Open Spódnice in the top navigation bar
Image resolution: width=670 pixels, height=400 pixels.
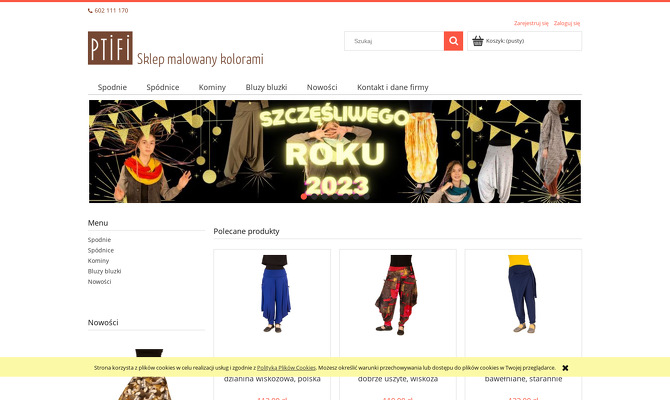click(163, 87)
